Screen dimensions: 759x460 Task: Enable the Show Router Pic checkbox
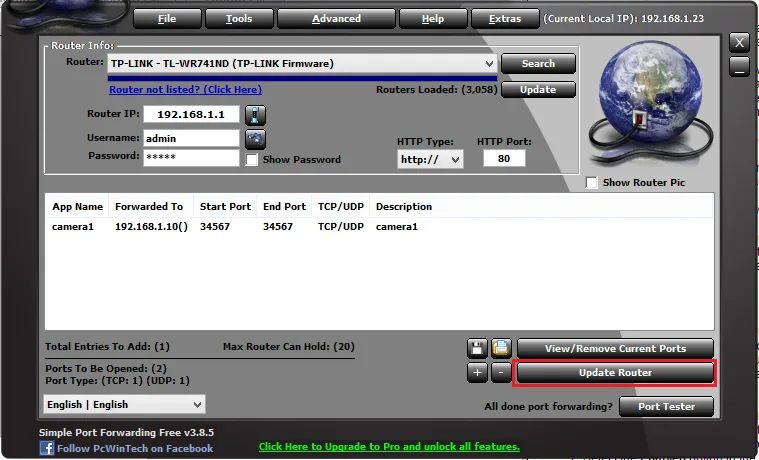[x=591, y=183]
